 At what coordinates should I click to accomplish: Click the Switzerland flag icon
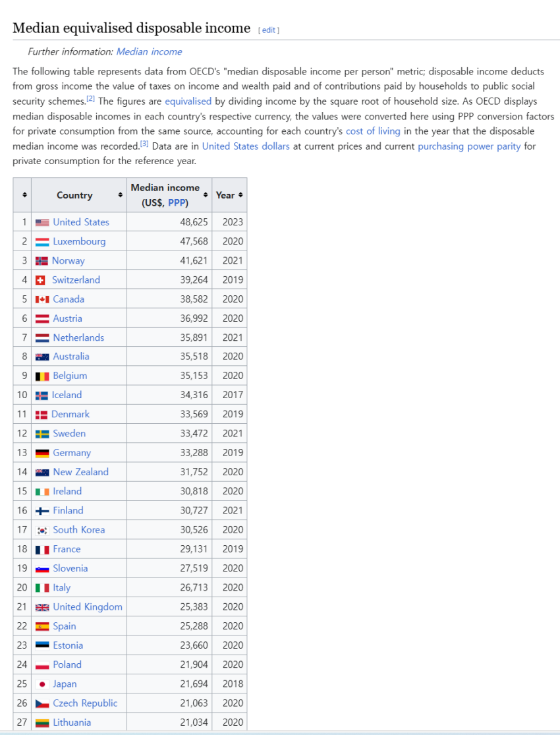41,280
